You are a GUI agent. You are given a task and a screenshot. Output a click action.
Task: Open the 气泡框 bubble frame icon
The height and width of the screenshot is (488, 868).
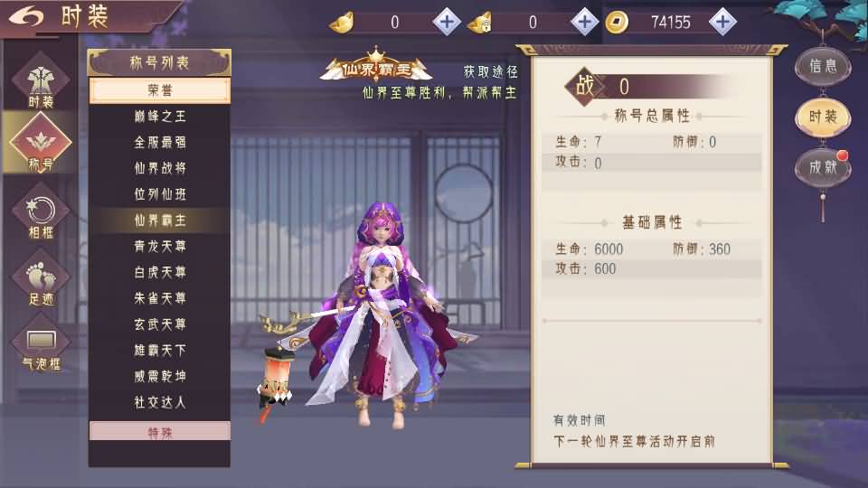[x=41, y=346]
